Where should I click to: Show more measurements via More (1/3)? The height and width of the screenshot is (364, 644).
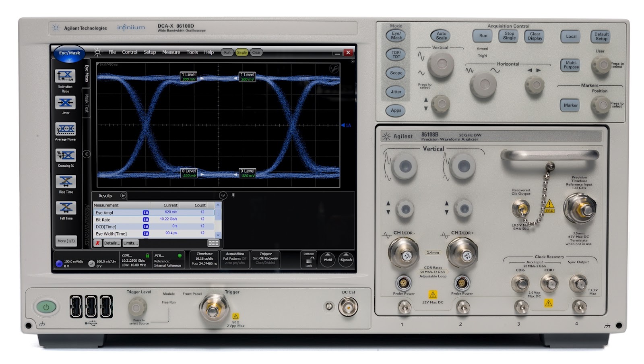click(66, 241)
